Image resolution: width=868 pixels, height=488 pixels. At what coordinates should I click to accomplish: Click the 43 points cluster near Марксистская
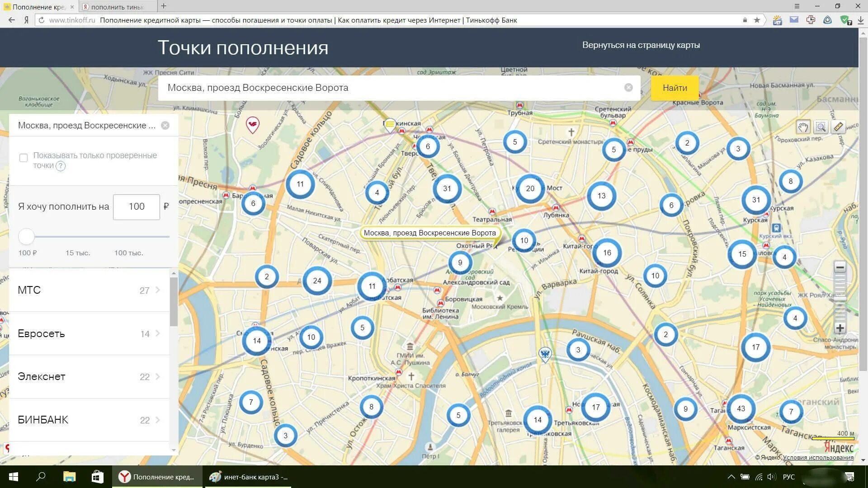click(741, 408)
